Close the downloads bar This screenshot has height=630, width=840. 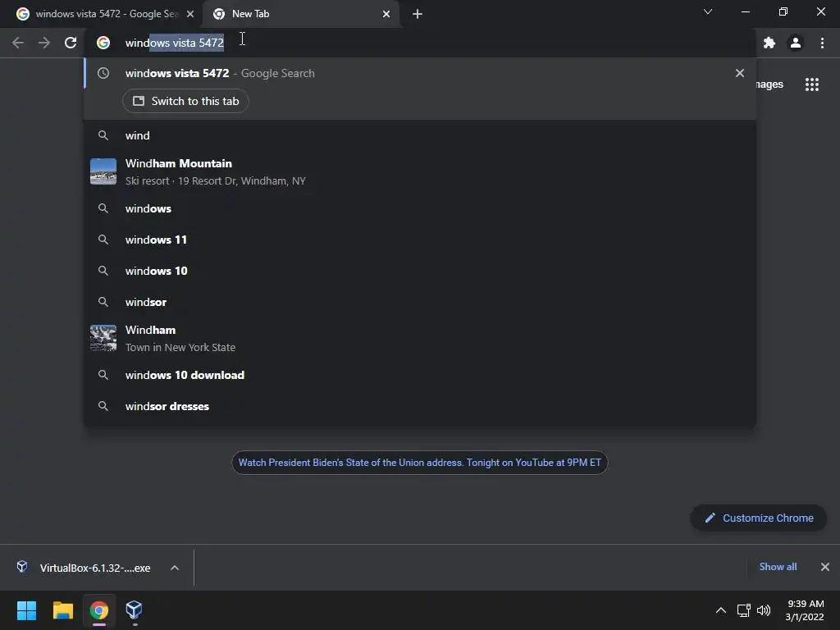pos(825,567)
